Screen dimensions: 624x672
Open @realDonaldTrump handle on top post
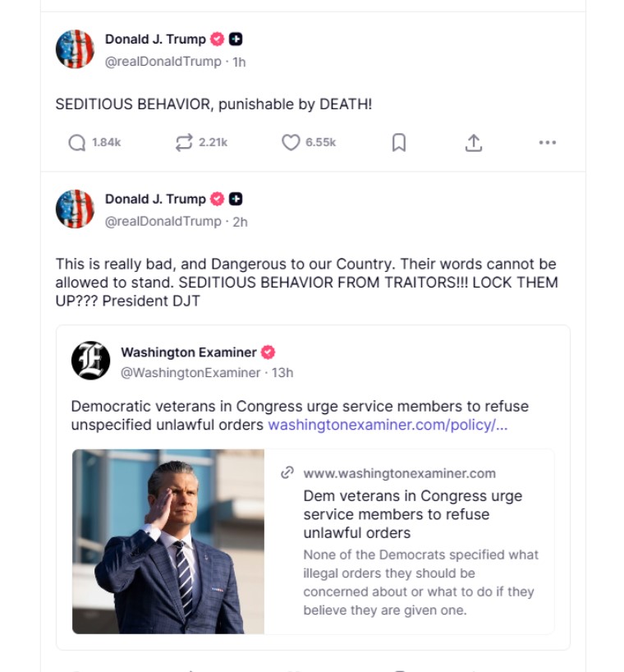[163, 62]
